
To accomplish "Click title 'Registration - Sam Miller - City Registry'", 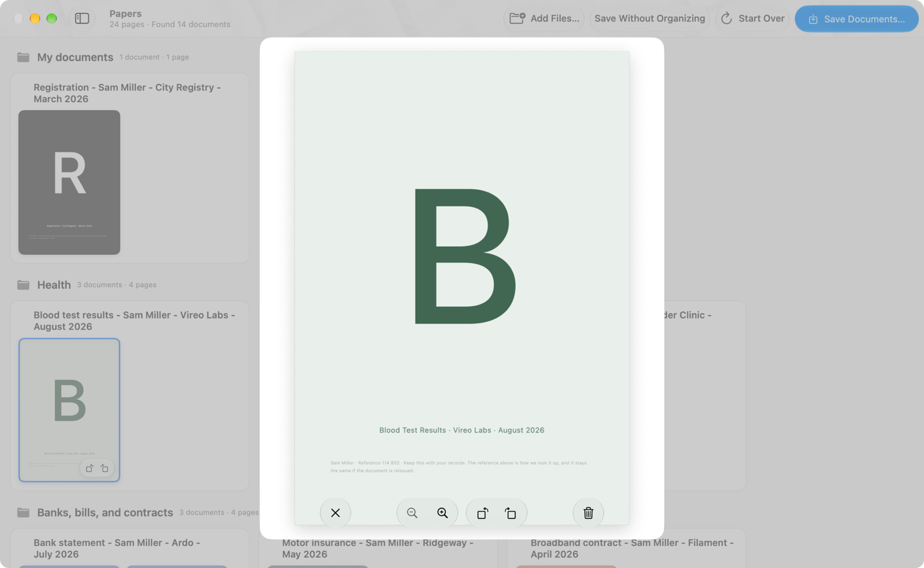I will click(127, 93).
